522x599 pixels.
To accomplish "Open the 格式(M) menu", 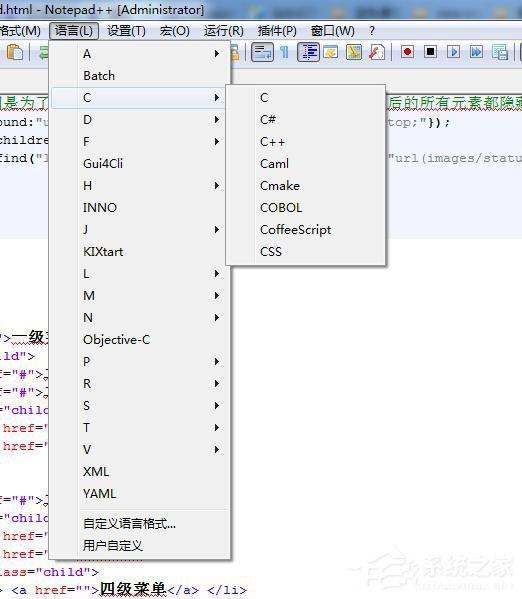I will pyautogui.click(x=20, y=31).
